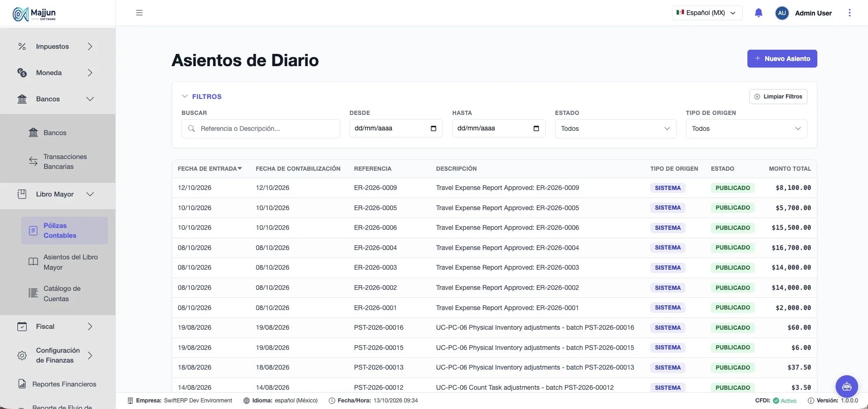The height and width of the screenshot is (409, 868).
Task: Open Catálogo de Cuentas
Action: (x=64, y=294)
